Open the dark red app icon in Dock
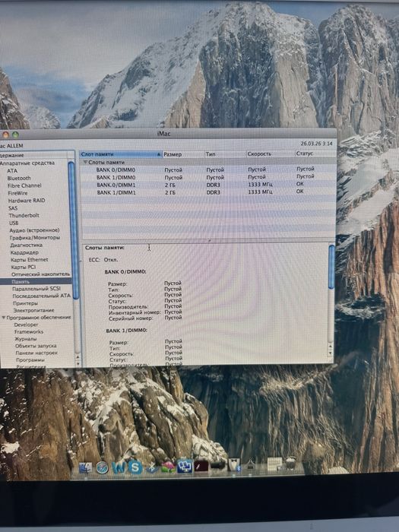The width and height of the screenshot is (399, 532). (x=201, y=466)
